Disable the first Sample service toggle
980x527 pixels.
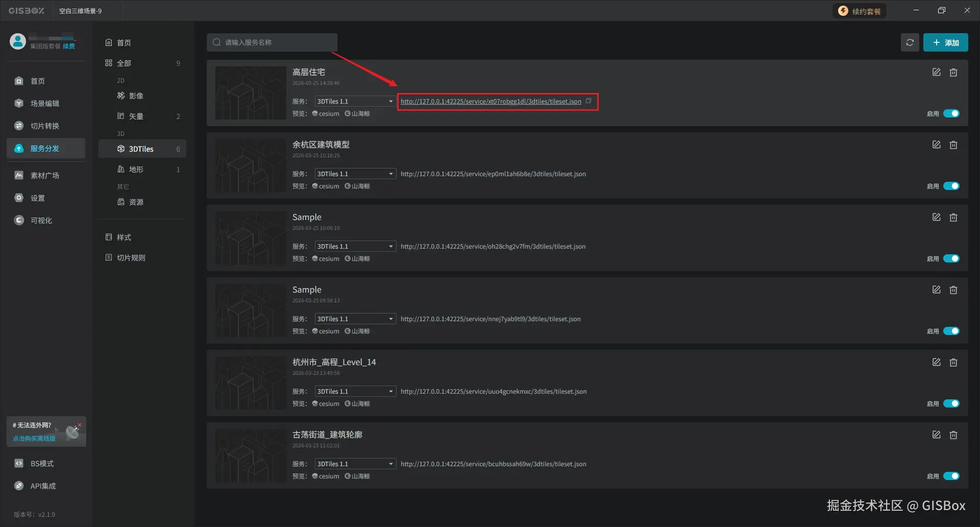tap(951, 258)
